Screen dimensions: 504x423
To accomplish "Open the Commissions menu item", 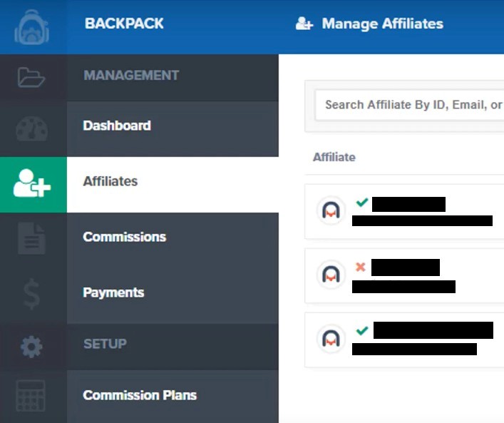I will [x=173, y=240].
